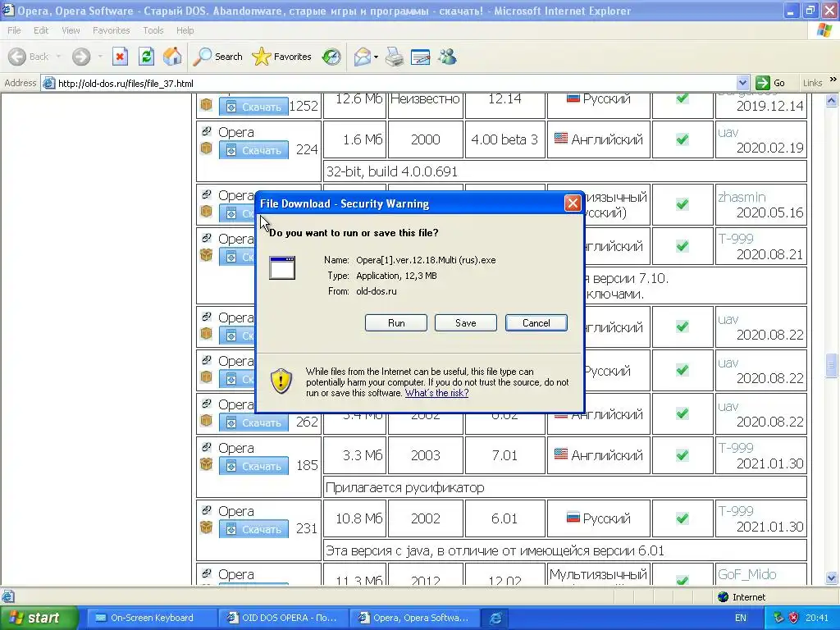Stop loading with the red X icon
This screenshot has height=630, width=840.
click(x=120, y=57)
